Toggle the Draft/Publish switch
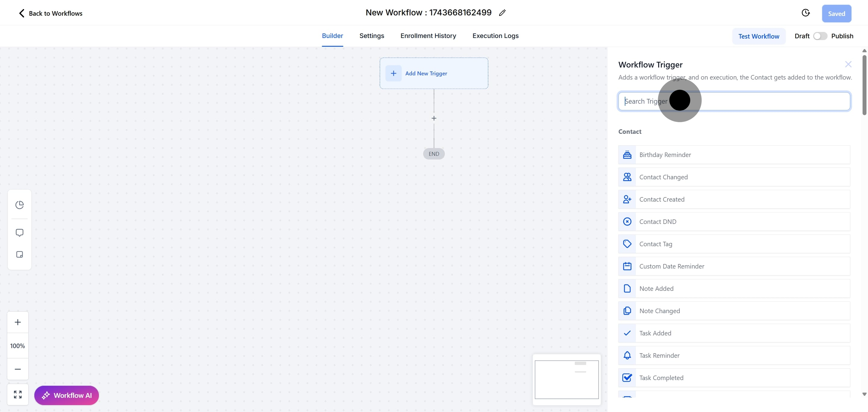Viewport: 868px width, 412px height. click(x=819, y=36)
